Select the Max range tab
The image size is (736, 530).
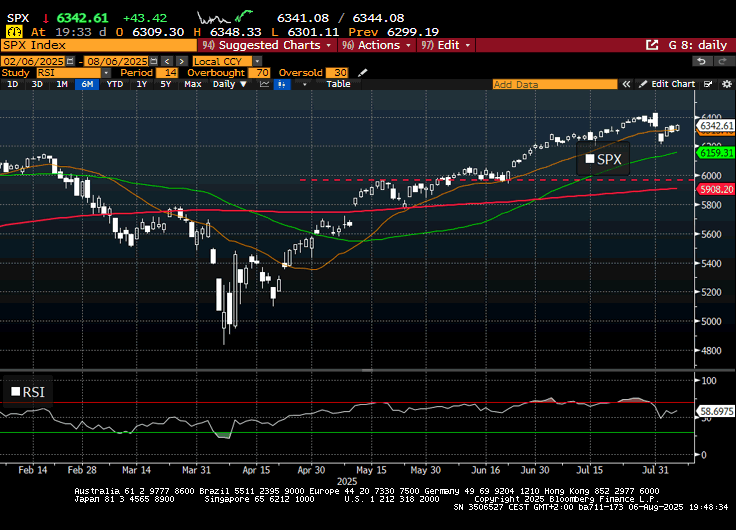click(x=192, y=84)
